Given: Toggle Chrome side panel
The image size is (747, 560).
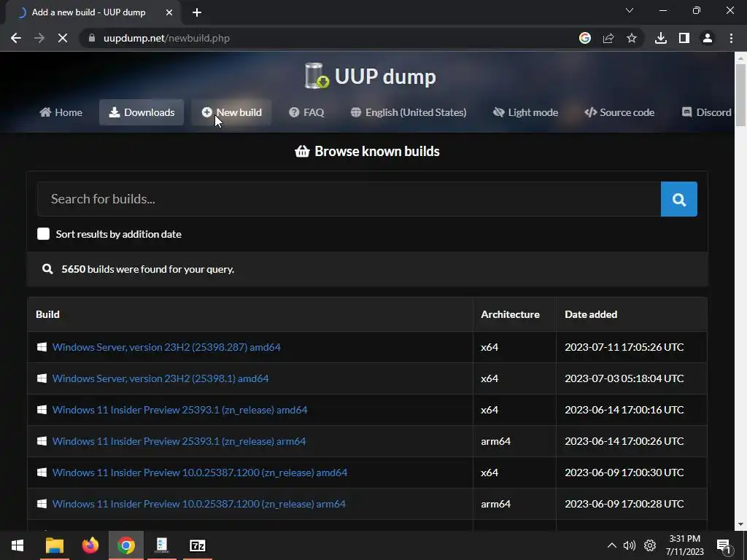Looking at the screenshot, I should click(x=684, y=38).
